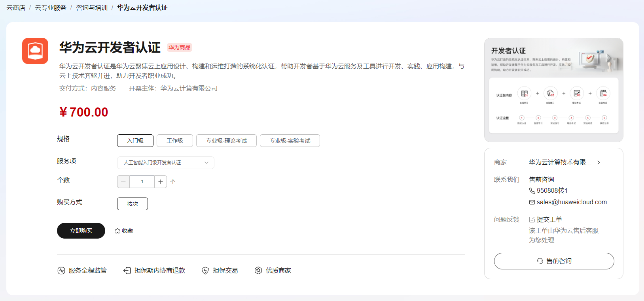
Task: Open the 人工智能入门级开发者认证 service dropdown
Action: point(166,163)
